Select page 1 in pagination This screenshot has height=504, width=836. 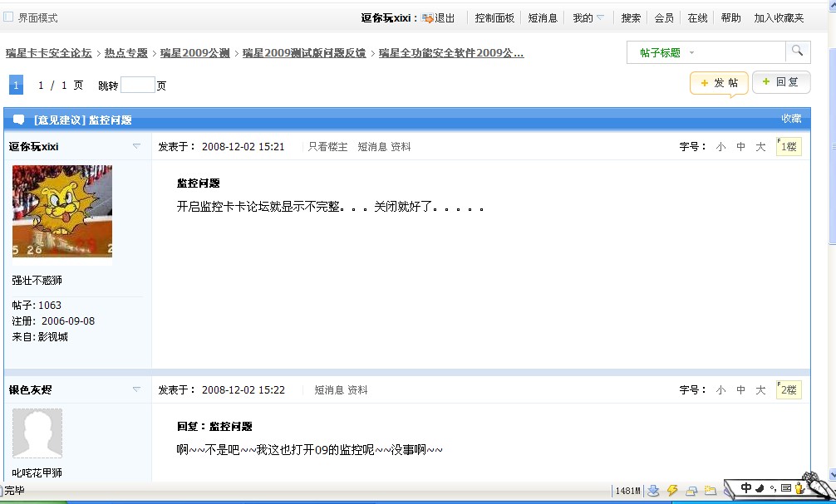coord(16,85)
